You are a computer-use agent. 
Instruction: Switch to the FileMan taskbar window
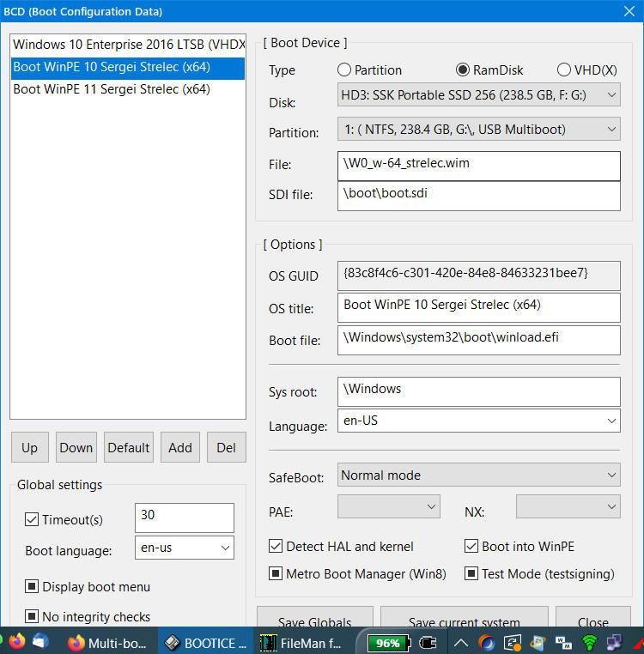[x=301, y=643]
